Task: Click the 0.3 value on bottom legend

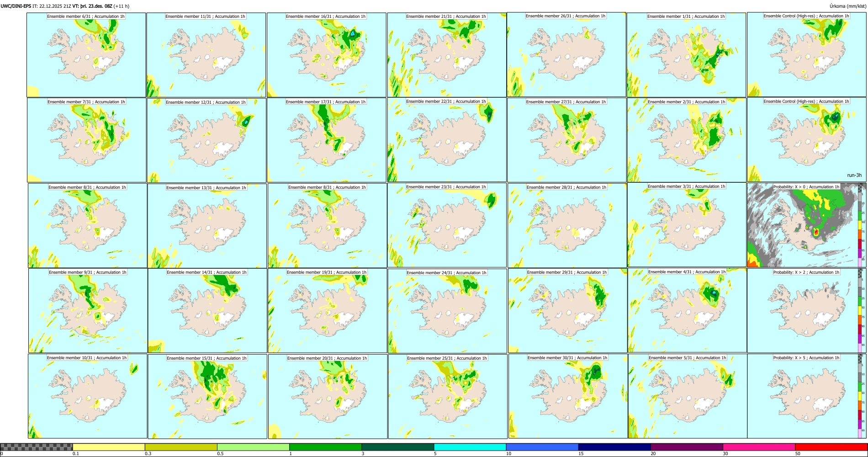Action: click(148, 454)
